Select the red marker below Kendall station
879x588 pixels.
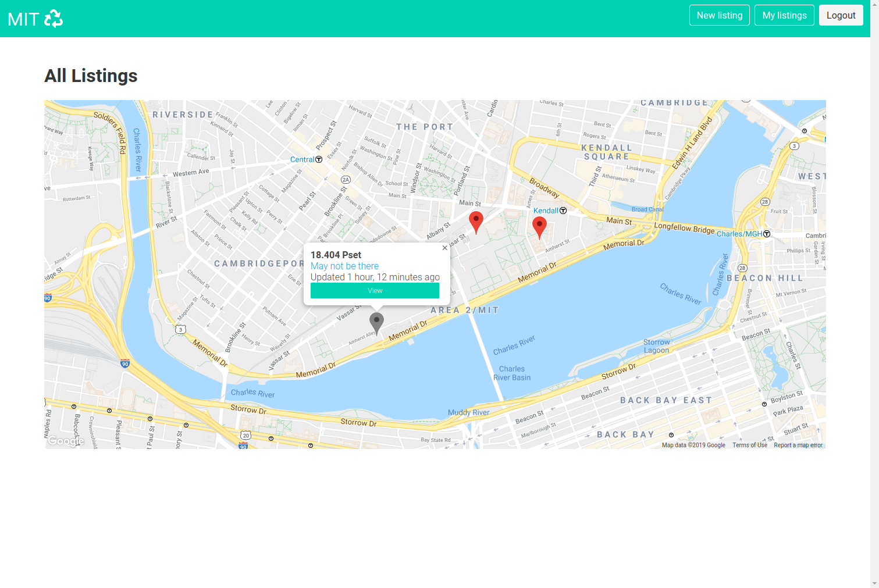539,228
